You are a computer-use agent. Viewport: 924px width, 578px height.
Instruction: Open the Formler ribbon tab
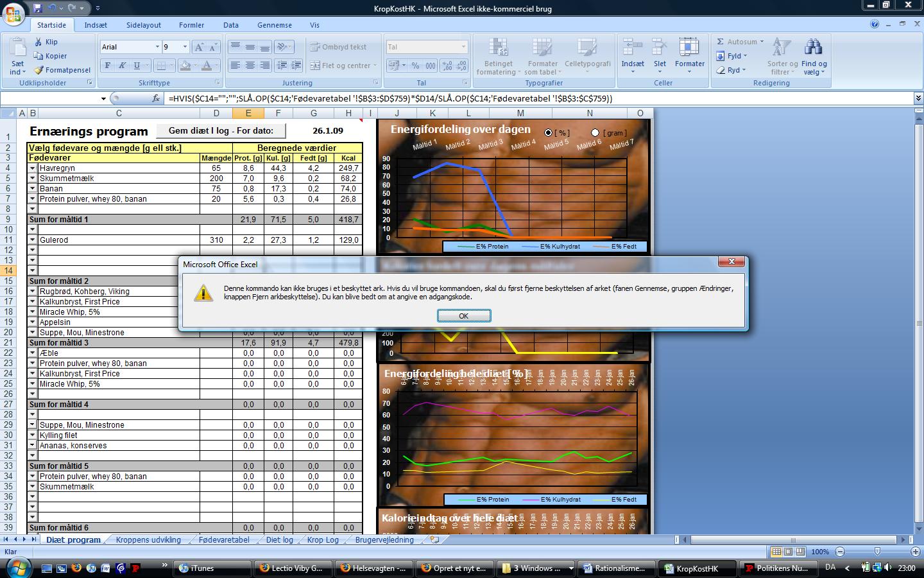click(x=191, y=25)
